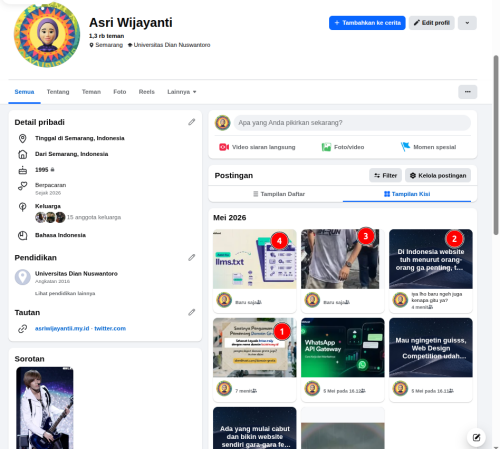Open the 'Di Indonesia website' post
The image size is (500, 449).
[431, 259]
